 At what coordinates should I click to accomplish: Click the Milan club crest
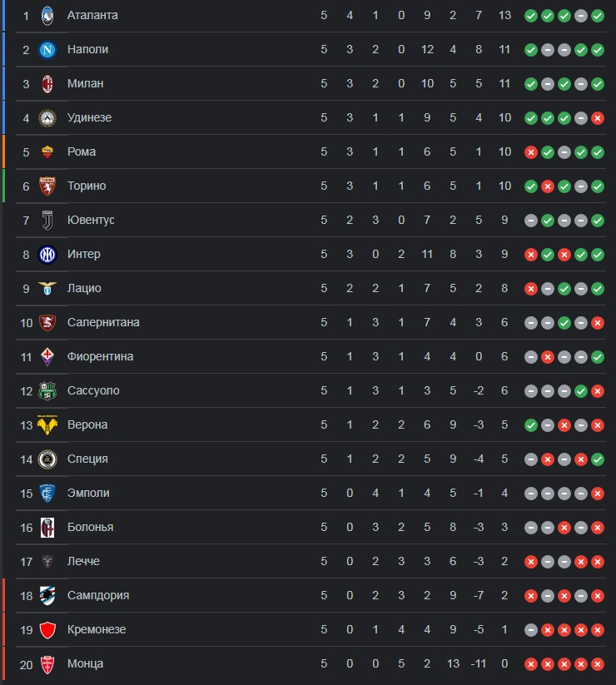pyautogui.click(x=47, y=84)
